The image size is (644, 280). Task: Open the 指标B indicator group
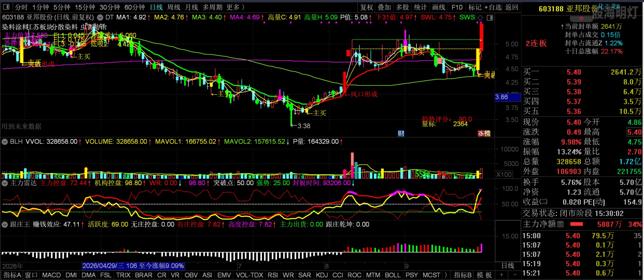click(x=463, y=275)
